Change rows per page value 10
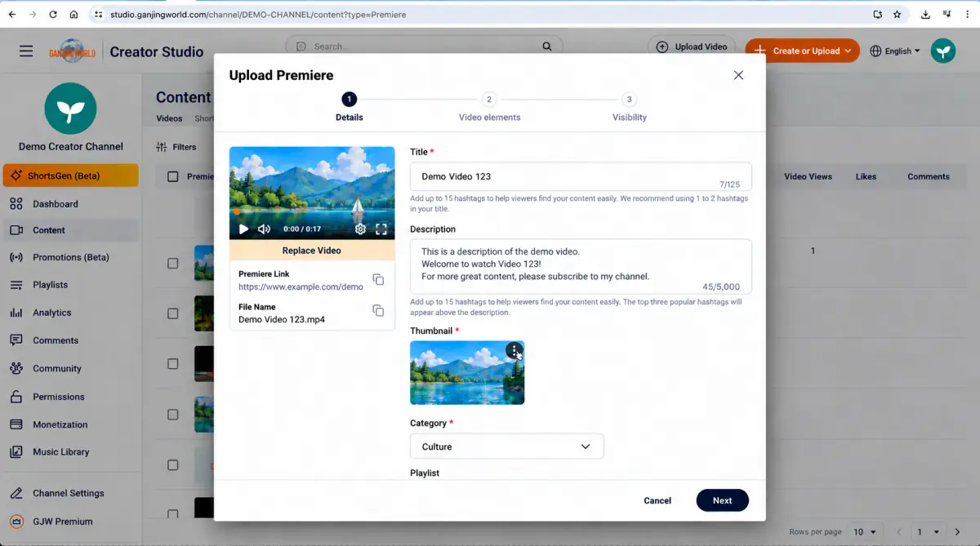This screenshot has height=546, width=980. pyautogui.click(x=864, y=532)
